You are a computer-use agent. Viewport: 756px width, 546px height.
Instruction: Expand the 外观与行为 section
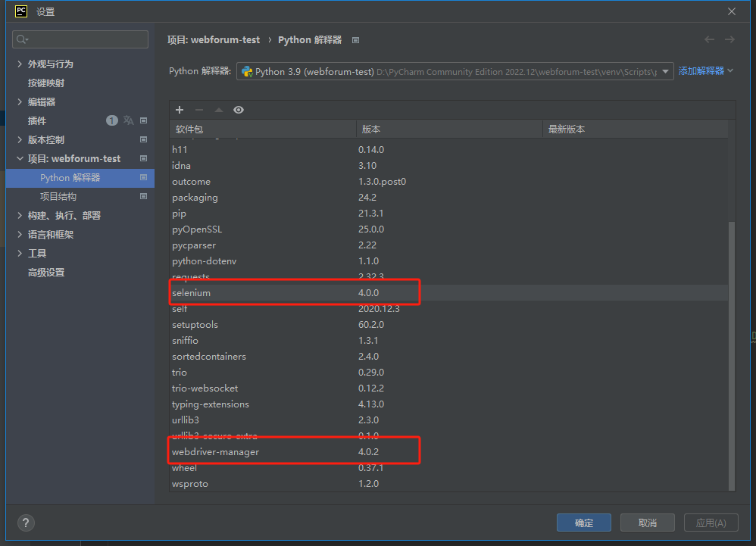coord(20,64)
